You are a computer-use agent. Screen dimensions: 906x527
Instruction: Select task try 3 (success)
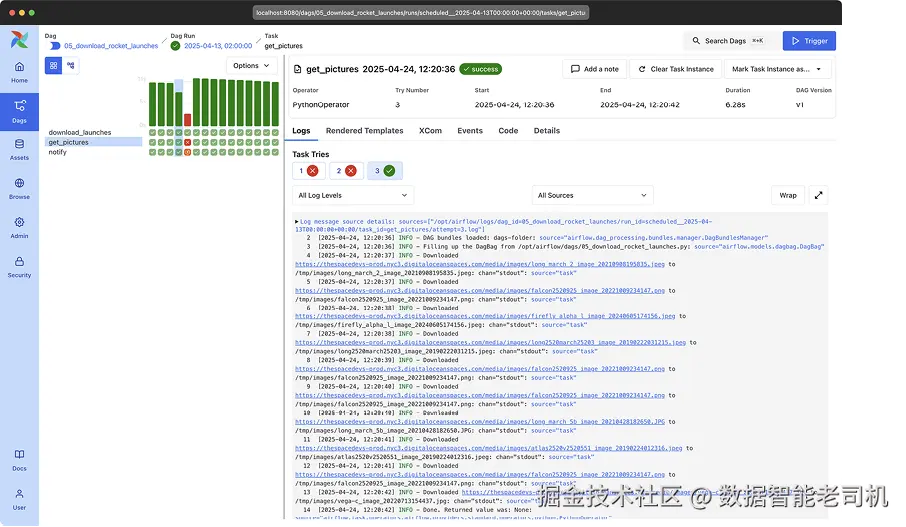click(x=384, y=170)
